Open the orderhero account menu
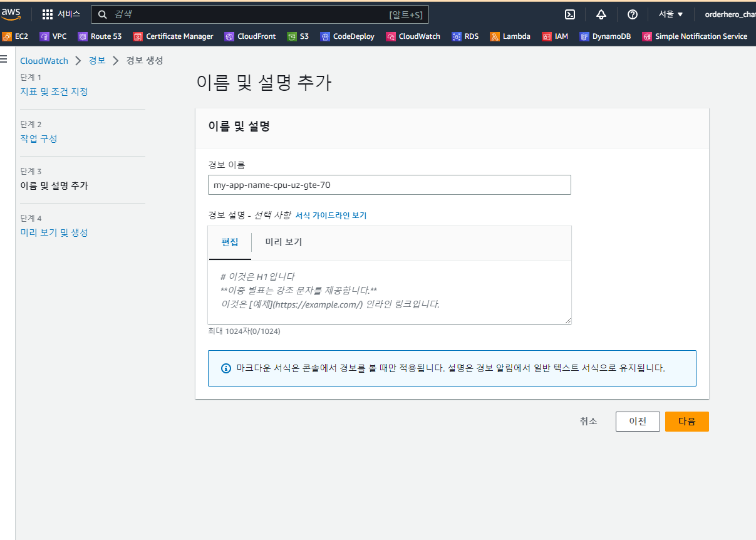This screenshot has width=756, height=540. pos(730,14)
